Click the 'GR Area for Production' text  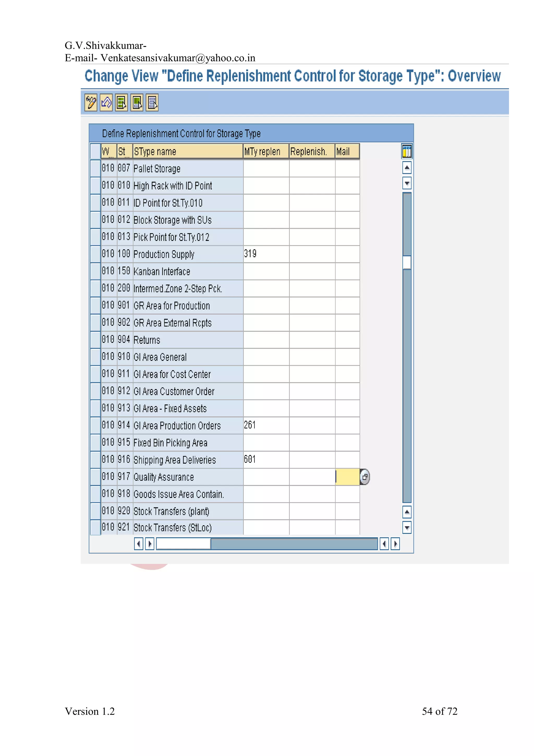(x=171, y=305)
